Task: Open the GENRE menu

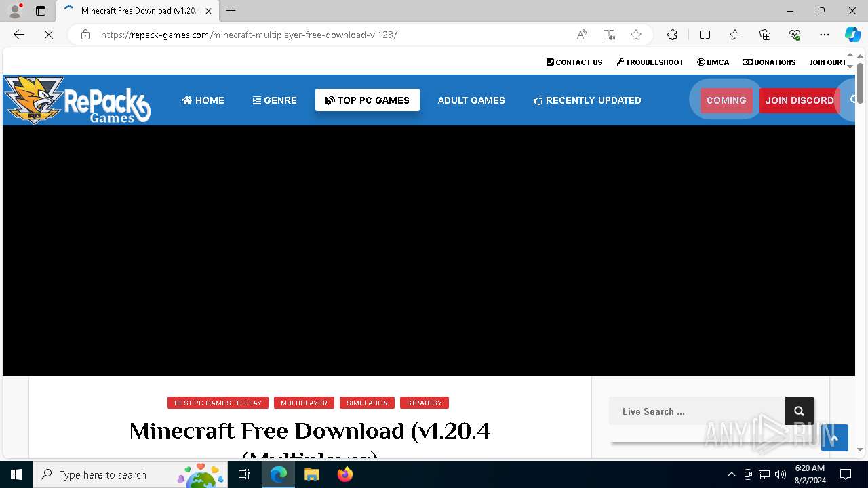Action: click(275, 100)
